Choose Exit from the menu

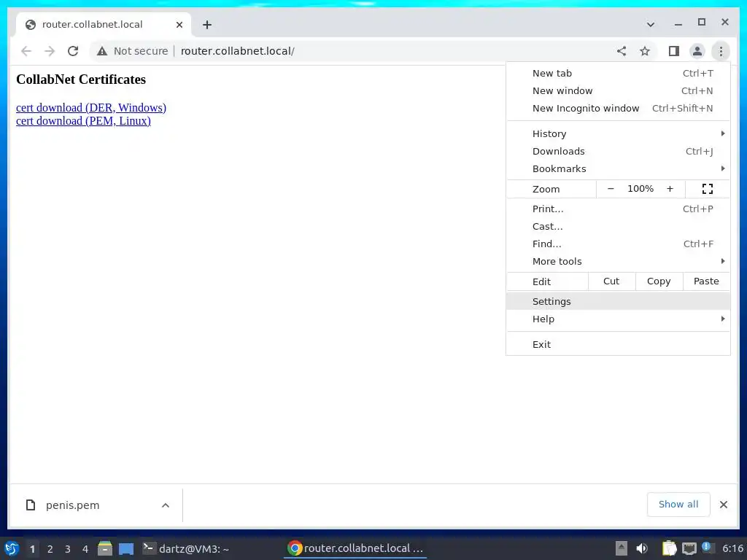click(x=618, y=345)
